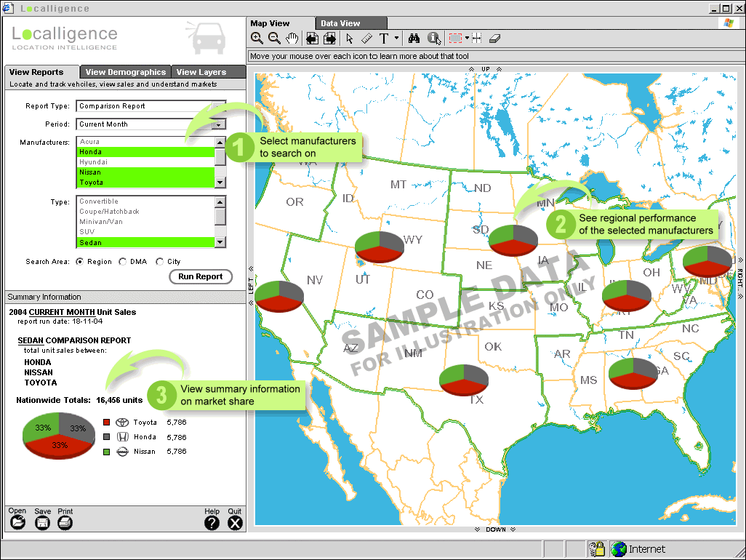746x560 pixels.
Task: Click the Help question mark icon
Action: 212,523
